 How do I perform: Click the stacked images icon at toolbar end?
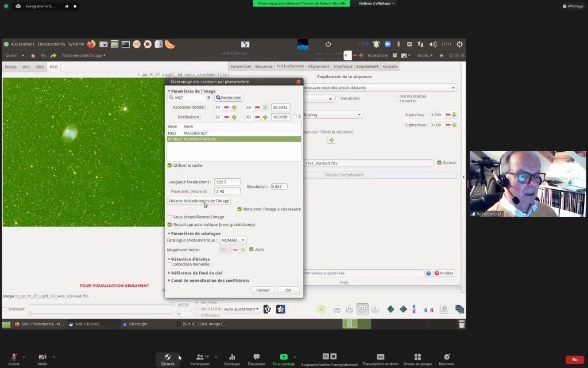click(460, 309)
